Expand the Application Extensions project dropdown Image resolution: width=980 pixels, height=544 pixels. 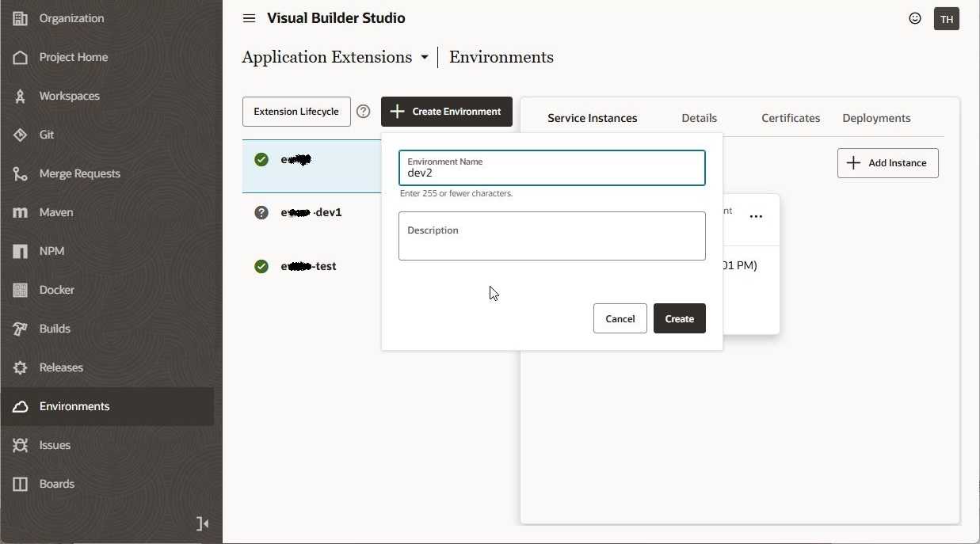tap(424, 57)
